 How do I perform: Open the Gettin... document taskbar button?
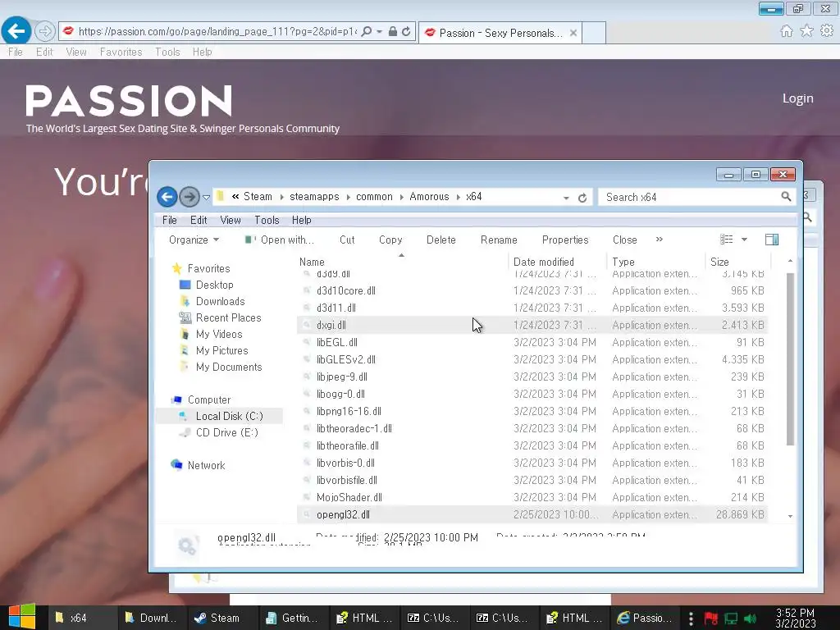click(292, 618)
